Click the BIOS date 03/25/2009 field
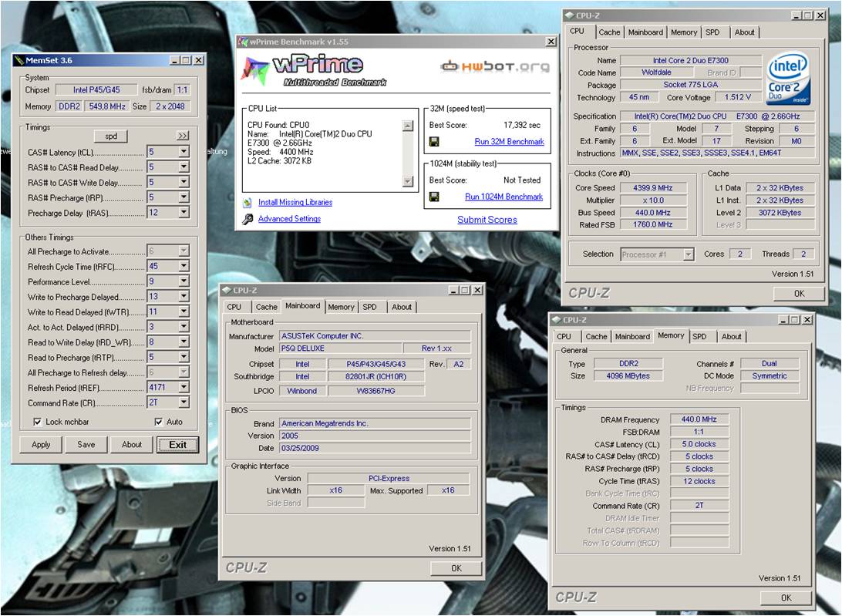The width and height of the screenshot is (842, 616). [x=375, y=448]
